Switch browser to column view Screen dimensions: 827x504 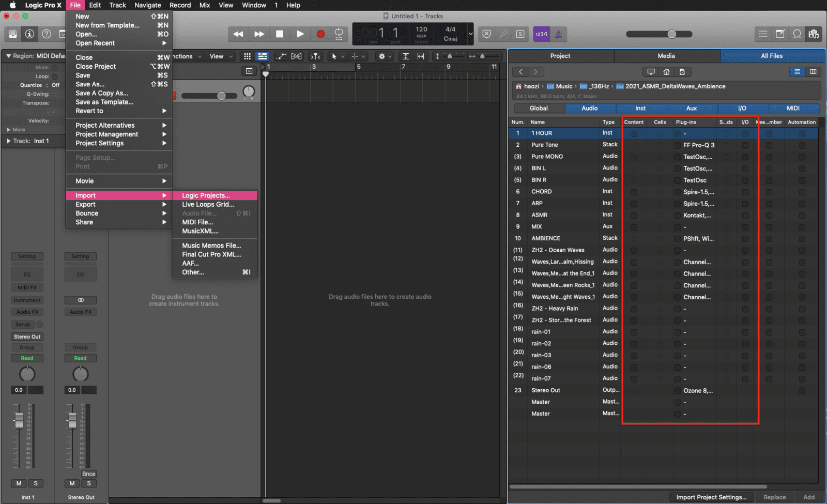(x=813, y=72)
